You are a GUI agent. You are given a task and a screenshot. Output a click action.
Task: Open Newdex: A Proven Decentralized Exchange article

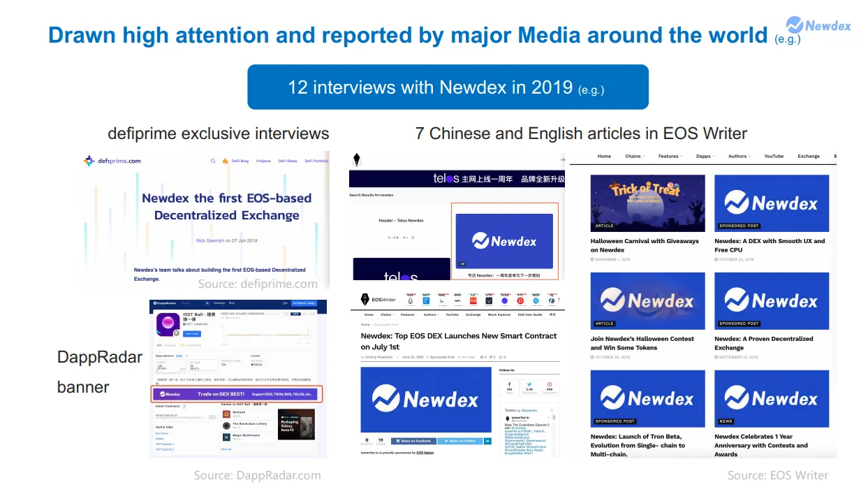coord(764,343)
